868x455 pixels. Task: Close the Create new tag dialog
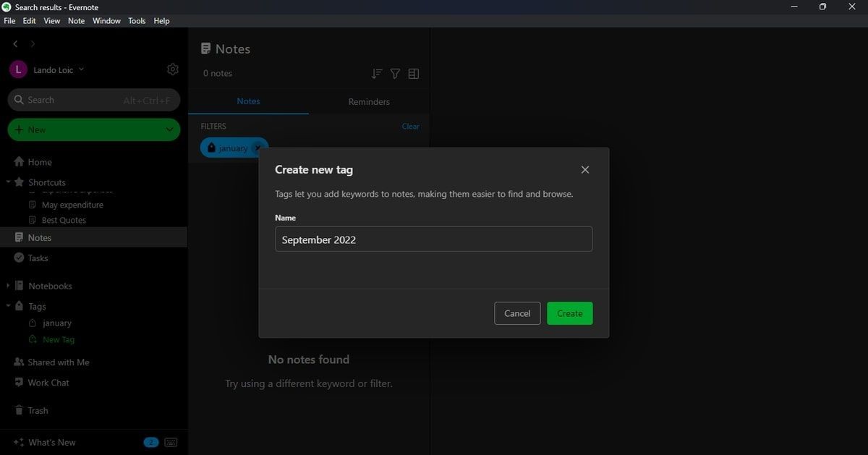[x=585, y=169]
